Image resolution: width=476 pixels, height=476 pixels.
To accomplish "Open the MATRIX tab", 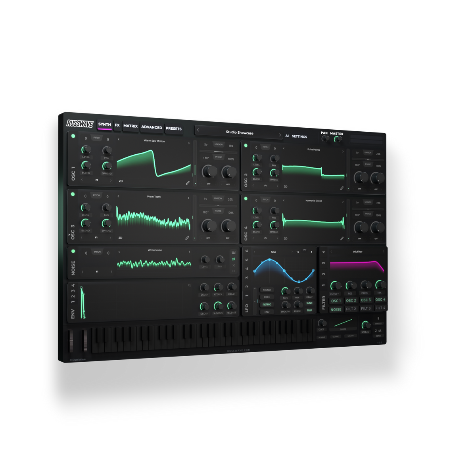I will (131, 126).
